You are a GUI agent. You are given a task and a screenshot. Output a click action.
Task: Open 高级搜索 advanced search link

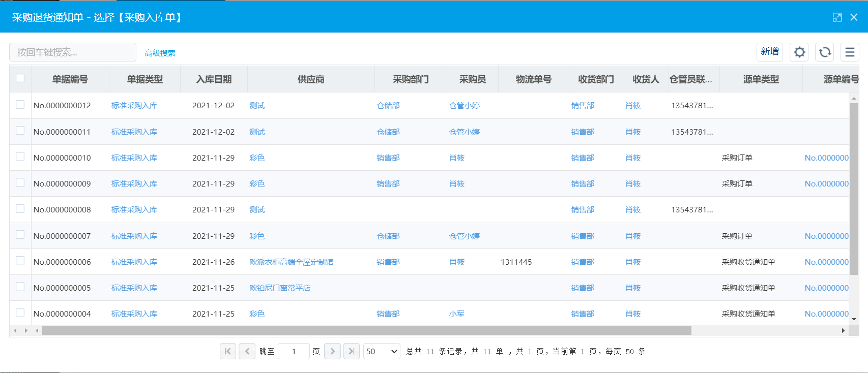[160, 53]
